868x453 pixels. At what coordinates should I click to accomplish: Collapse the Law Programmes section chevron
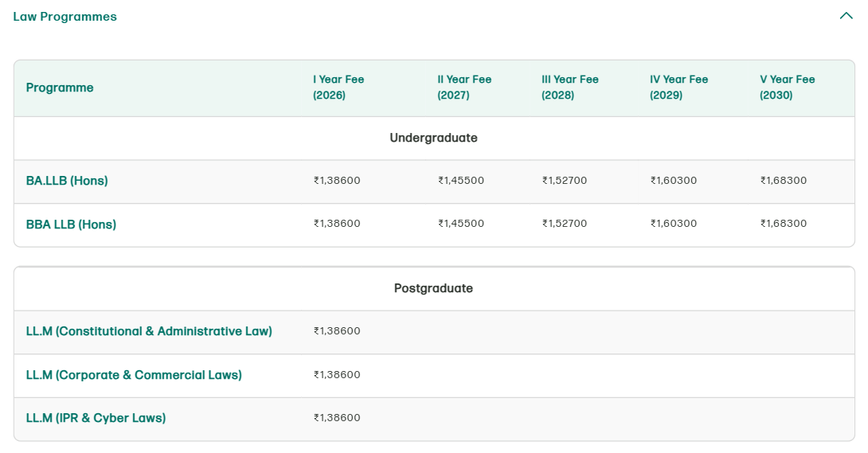pyautogui.click(x=846, y=16)
